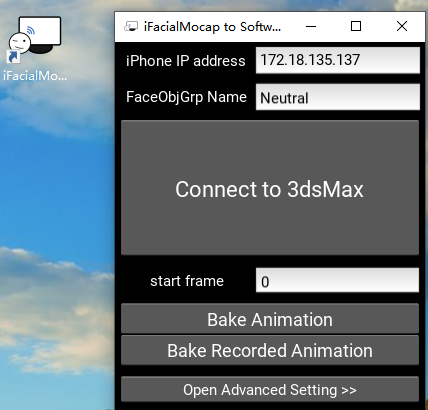Viewport: 428px width, 410px height.
Task: Click the Bake Animation button
Action: [270, 319]
